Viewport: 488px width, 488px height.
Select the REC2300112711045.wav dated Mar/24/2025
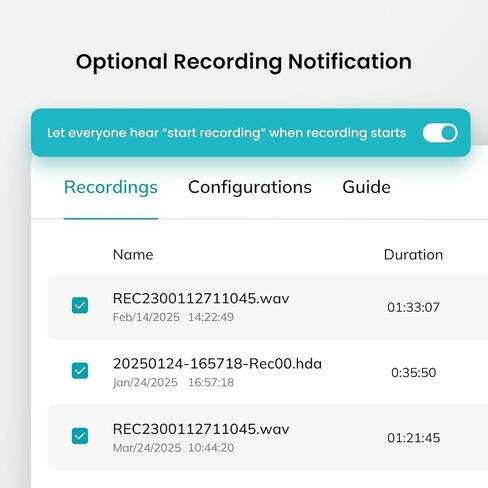(x=201, y=429)
